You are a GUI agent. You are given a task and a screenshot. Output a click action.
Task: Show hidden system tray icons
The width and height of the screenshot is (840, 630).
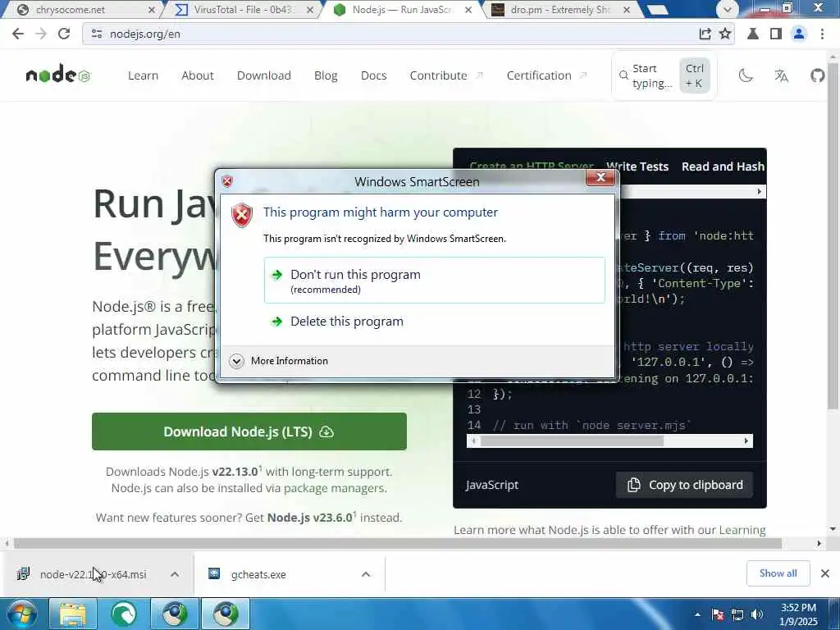coord(697,614)
